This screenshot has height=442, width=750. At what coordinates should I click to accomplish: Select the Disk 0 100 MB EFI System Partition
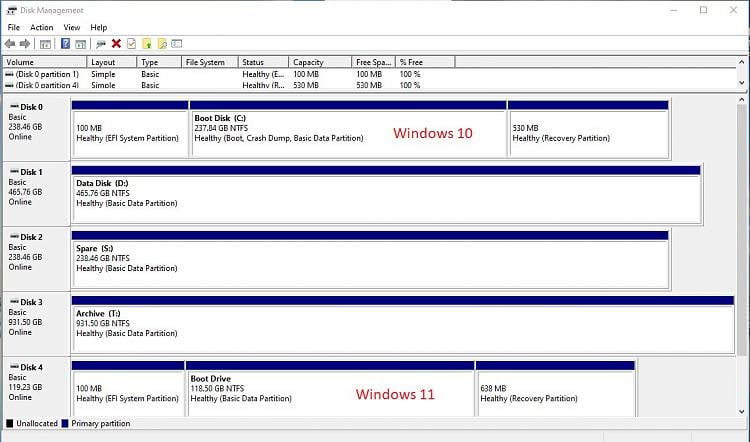point(130,129)
